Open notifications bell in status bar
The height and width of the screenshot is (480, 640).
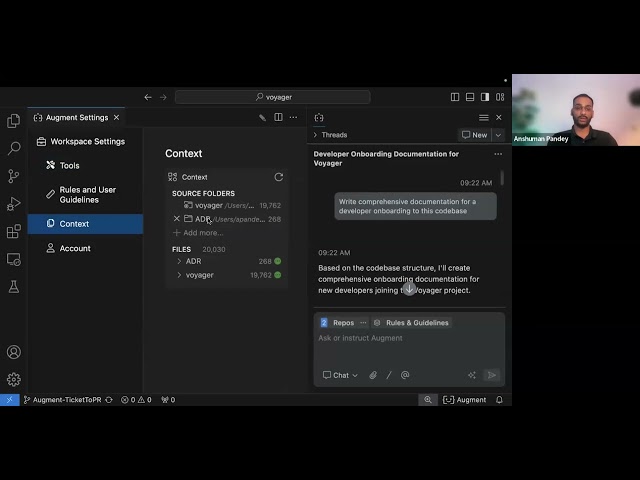coord(499,400)
